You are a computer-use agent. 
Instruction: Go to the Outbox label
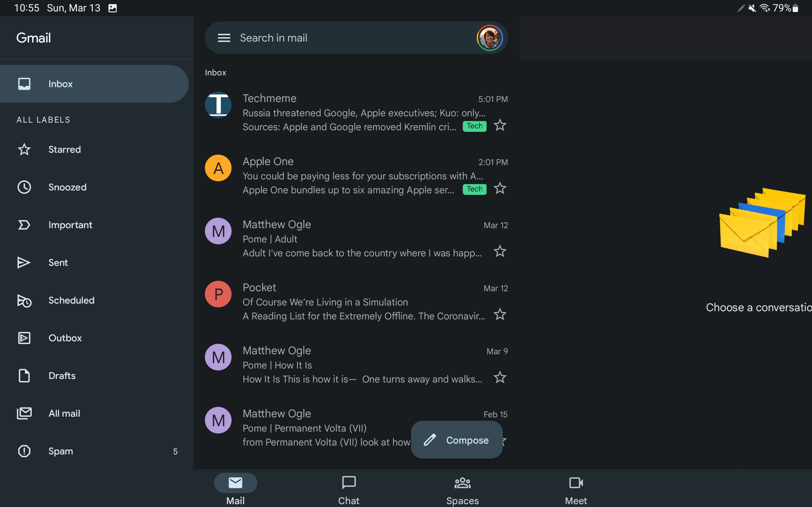[x=65, y=338]
